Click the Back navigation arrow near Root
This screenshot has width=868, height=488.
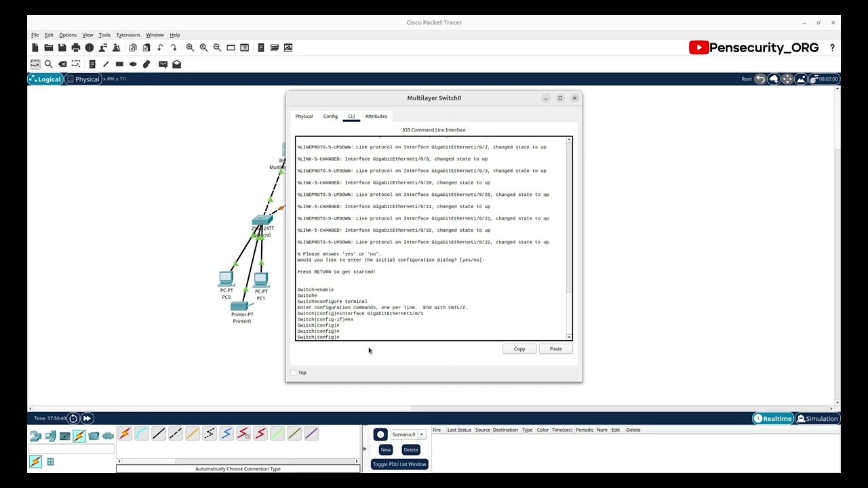pyautogui.click(x=760, y=79)
